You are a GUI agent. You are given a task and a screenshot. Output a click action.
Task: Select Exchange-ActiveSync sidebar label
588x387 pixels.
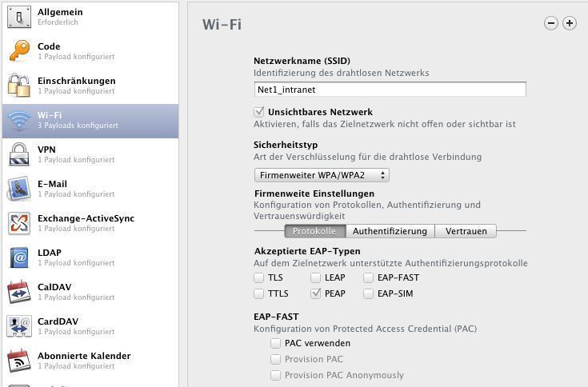(86, 218)
